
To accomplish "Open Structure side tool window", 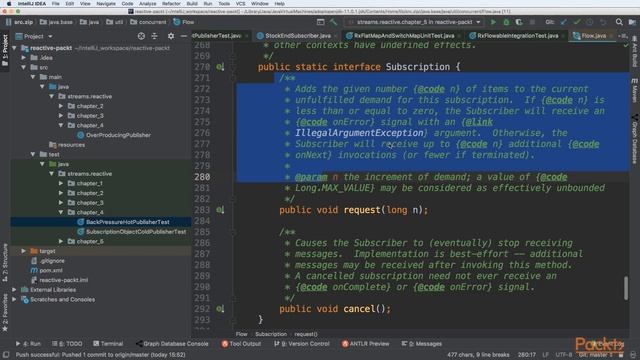I will click(5, 262).
